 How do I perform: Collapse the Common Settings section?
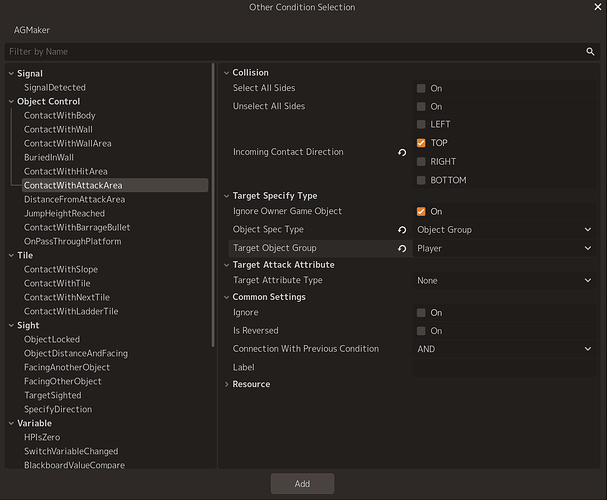226,297
